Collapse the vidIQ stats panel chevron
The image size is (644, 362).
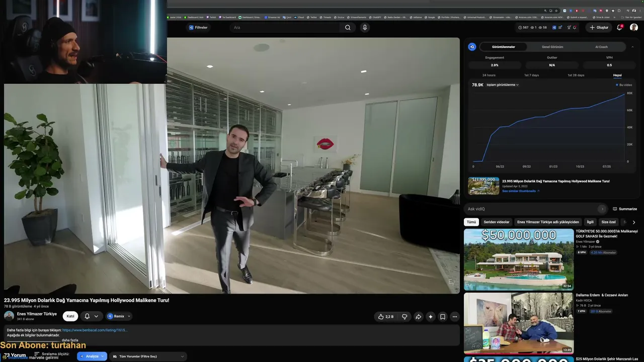pyautogui.click(x=632, y=47)
